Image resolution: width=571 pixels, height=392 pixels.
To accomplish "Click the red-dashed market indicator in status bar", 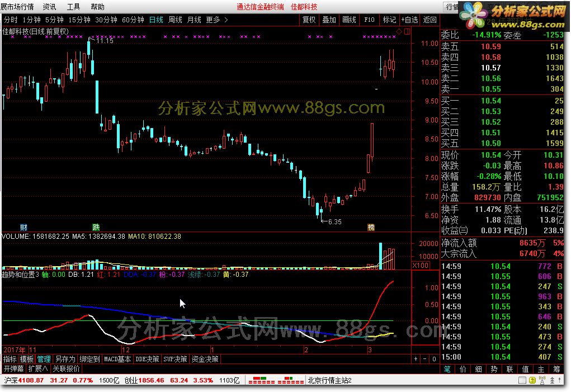I will [x=276, y=380].
